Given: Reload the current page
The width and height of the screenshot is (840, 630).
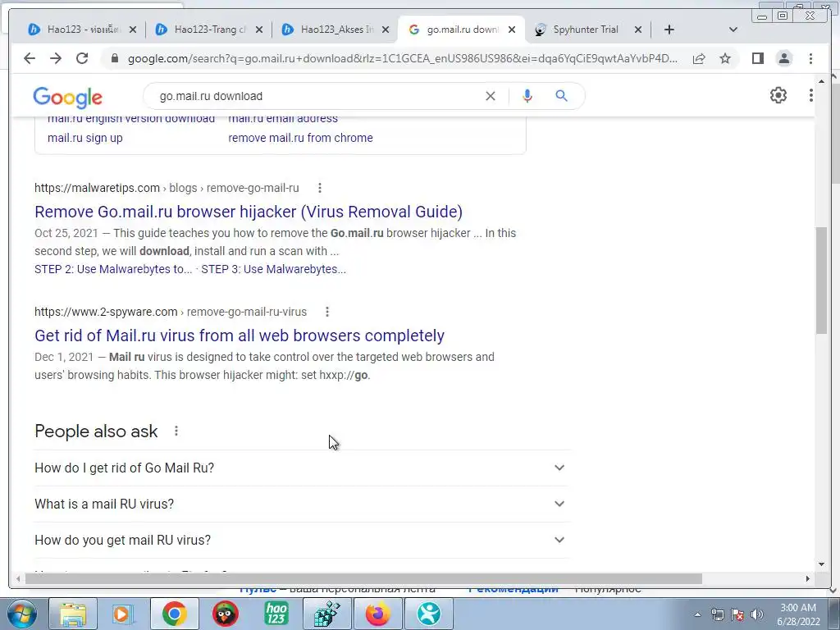Looking at the screenshot, I should [82, 58].
